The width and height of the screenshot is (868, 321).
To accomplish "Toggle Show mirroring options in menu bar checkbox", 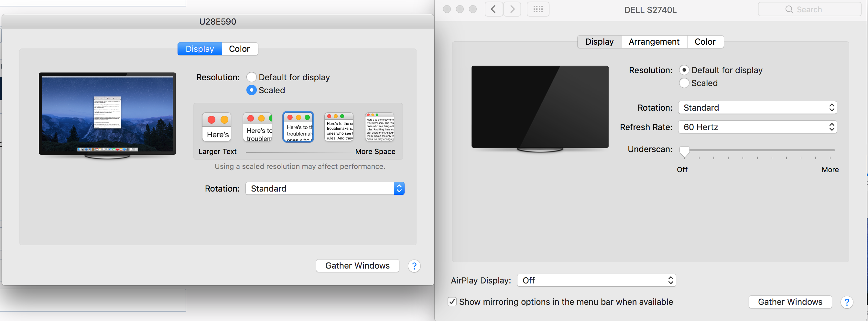I will (452, 302).
